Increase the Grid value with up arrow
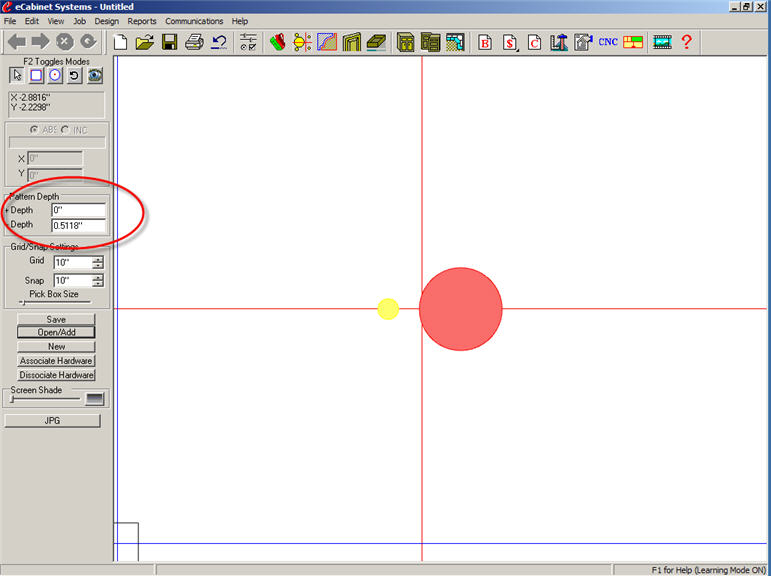The width and height of the screenshot is (771, 576). [98, 259]
